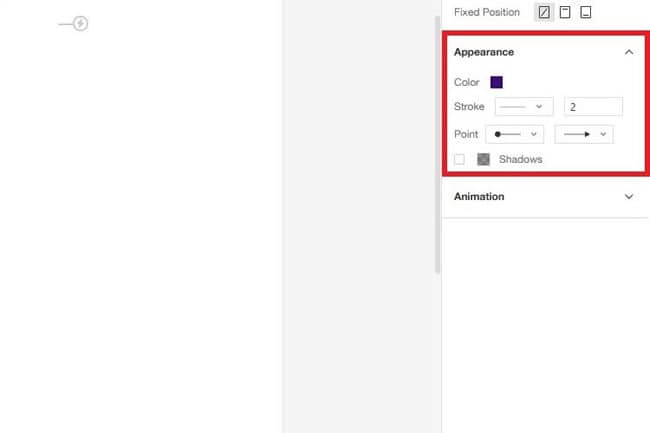Image resolution: width=650 pixels, height=433 pixels.
Task: Pick the dot start point line icon
Action: pyautogui.click(x=507, y=134)
